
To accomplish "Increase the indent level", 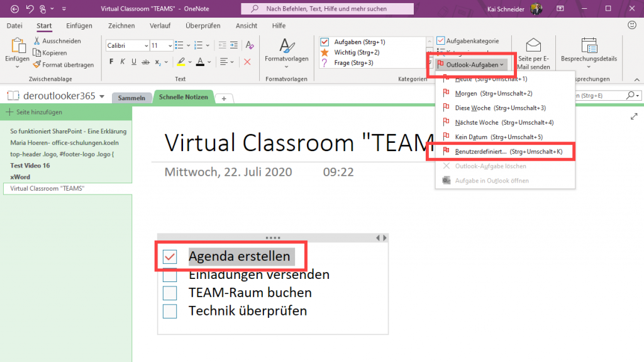I will click(x=234, y=45).
